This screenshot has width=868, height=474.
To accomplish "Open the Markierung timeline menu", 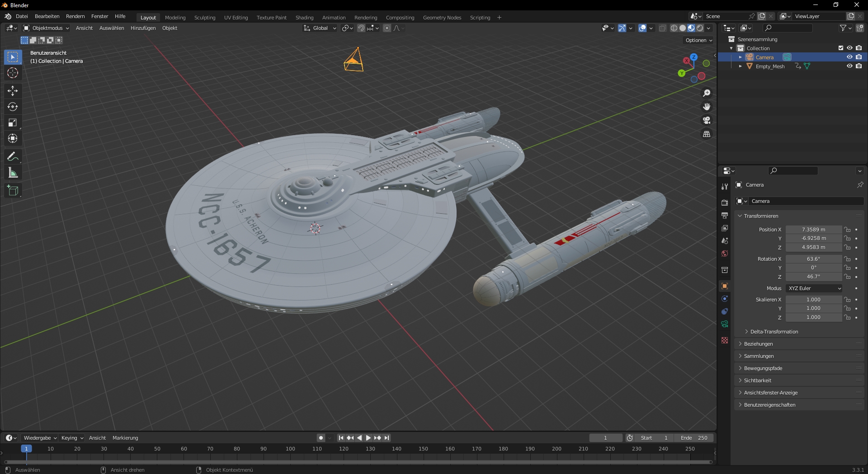I will (125, 438).
